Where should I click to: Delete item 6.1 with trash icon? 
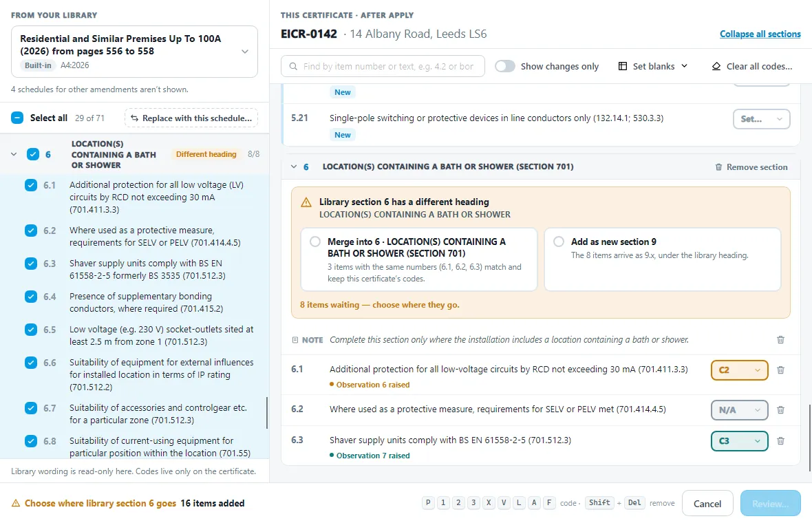(780, 370)
